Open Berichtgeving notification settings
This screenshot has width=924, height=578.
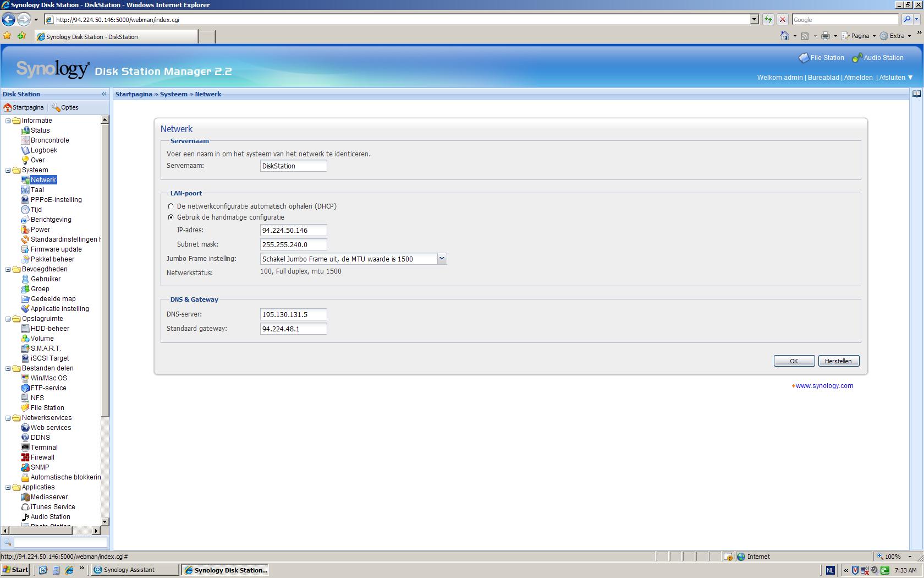pos(51,220)
